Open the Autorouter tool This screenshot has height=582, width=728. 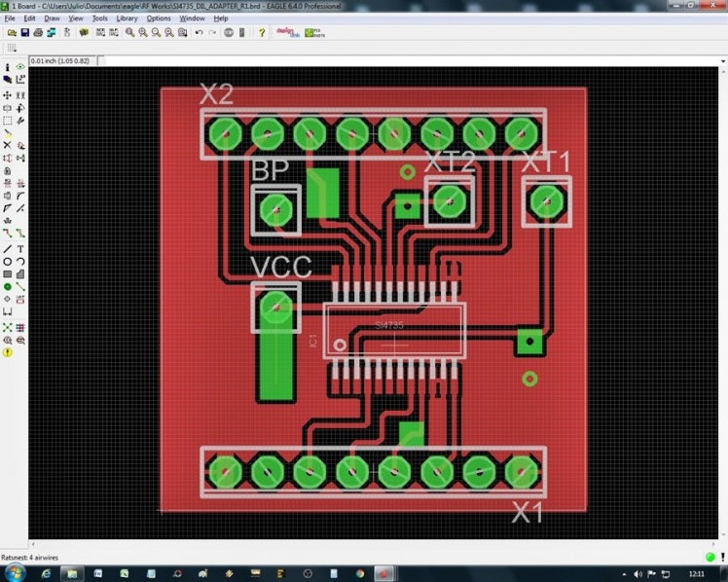[20, 328]
